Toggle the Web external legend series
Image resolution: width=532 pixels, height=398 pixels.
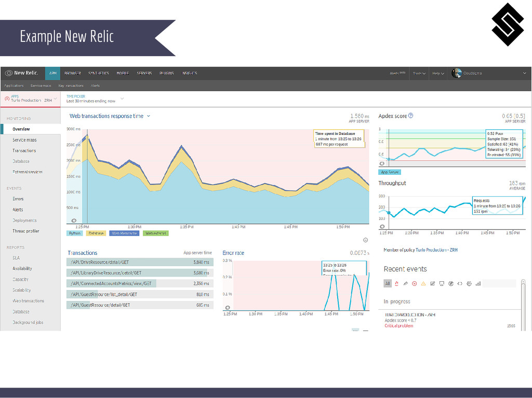coord(156,233)
